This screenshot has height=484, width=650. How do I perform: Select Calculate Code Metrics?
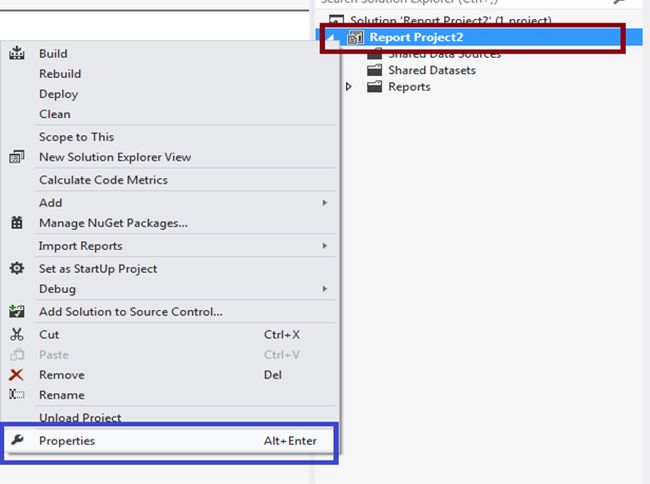[x=103, y=180]
